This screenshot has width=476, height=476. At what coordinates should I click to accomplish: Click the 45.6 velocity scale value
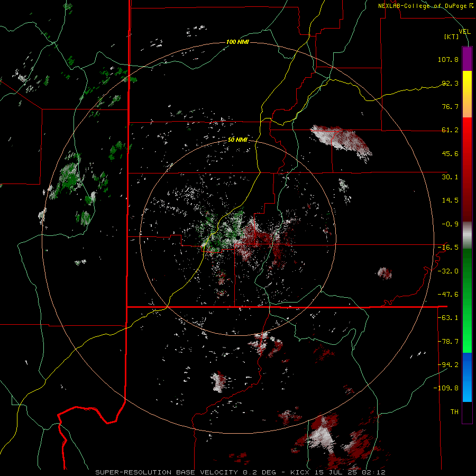tap(450, 153)
